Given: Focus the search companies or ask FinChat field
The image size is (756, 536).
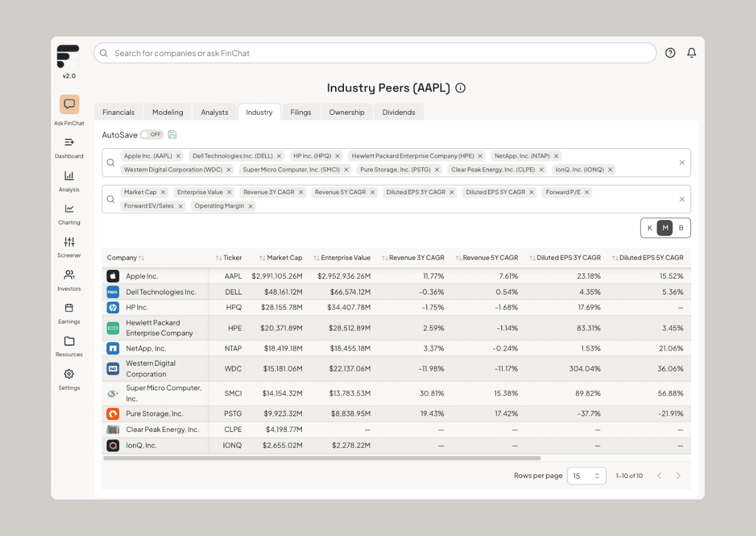Looking at the screenshot, I should [x=375, y=53].
